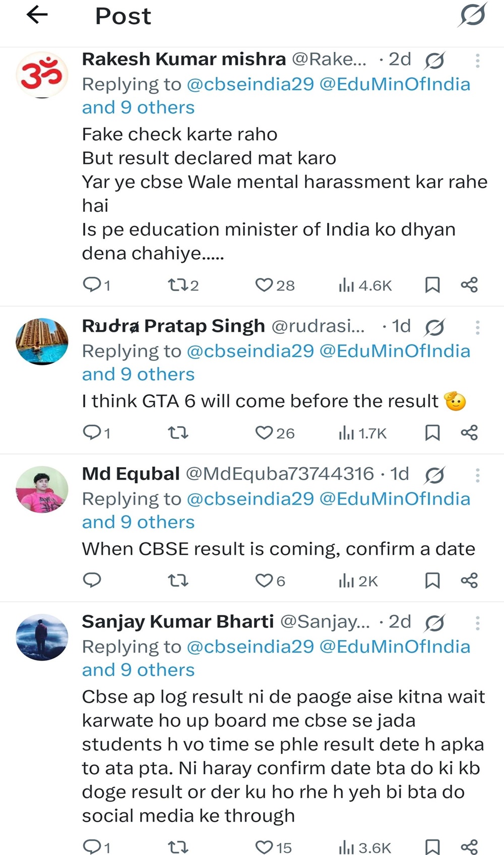Open @MdEquba73744316 handle link

point(280,474)
